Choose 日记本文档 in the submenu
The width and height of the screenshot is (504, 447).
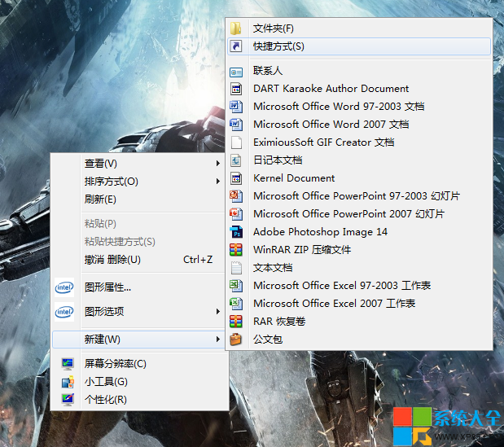click(359, 160)
